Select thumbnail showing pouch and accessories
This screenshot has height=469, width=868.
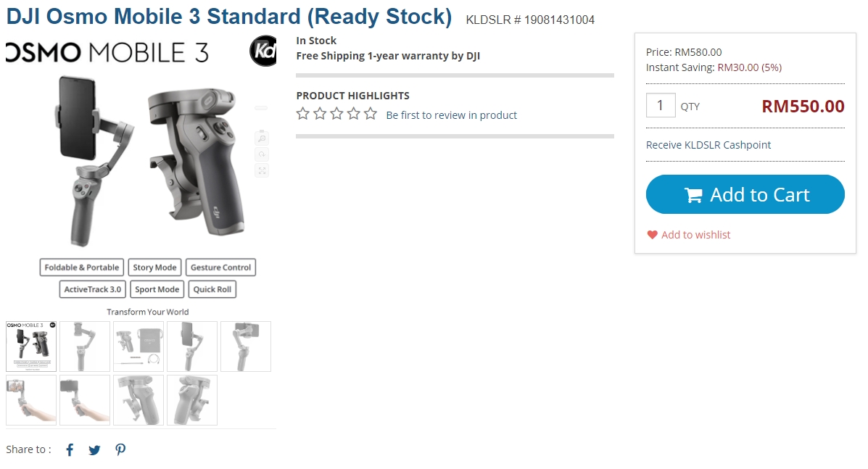(x=139, y=346)
